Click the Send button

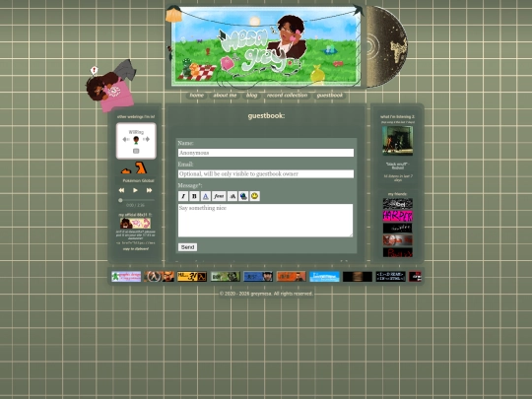187,247
